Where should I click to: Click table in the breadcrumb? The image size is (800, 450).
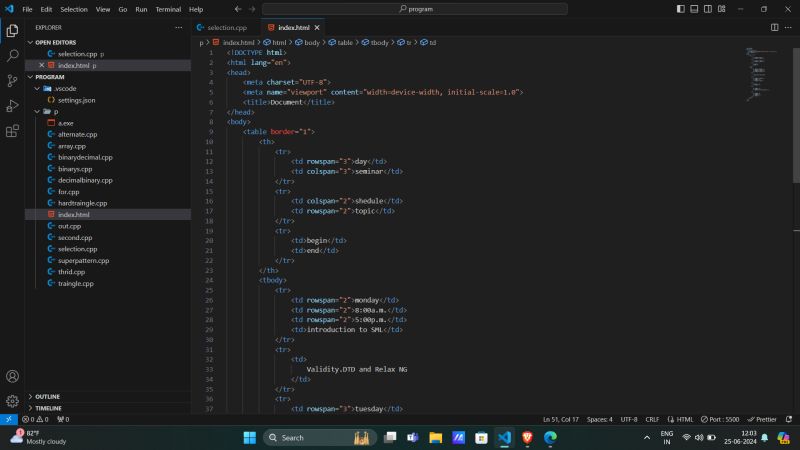344,42
